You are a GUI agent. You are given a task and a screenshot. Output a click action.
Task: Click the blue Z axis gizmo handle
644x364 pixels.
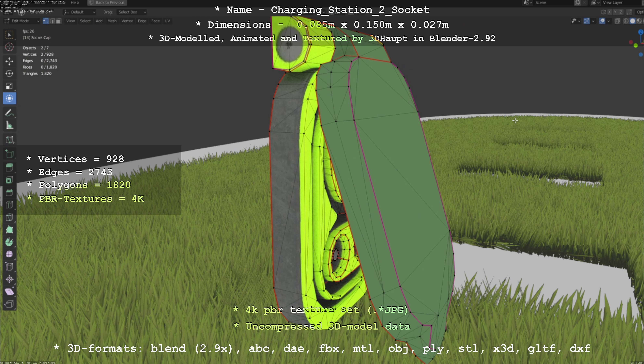tap(641, 32)
